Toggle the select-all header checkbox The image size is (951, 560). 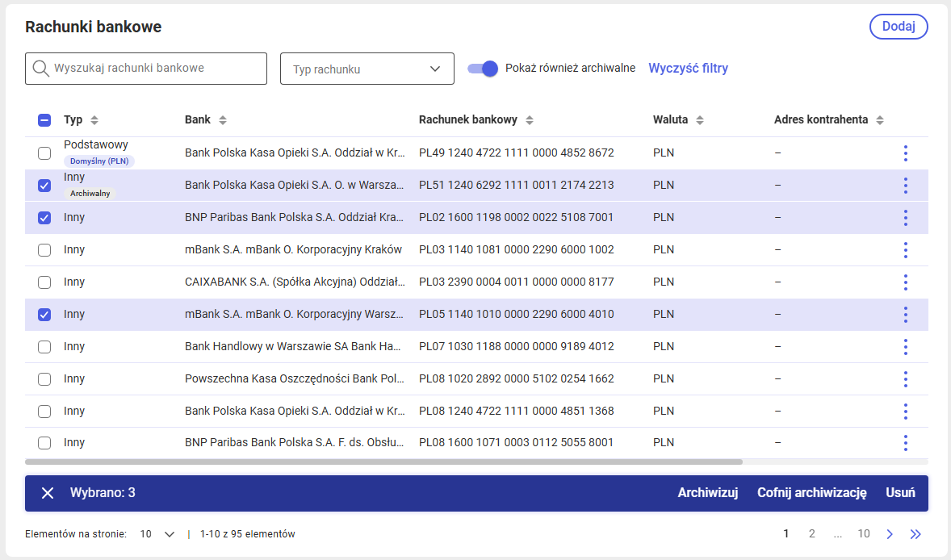point(44,120)
